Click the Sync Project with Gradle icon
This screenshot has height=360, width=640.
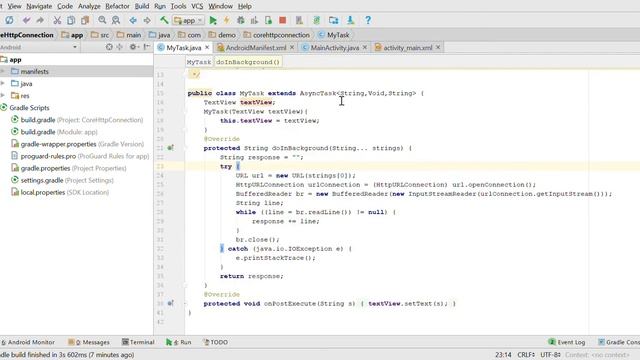[x=316, y=20]
